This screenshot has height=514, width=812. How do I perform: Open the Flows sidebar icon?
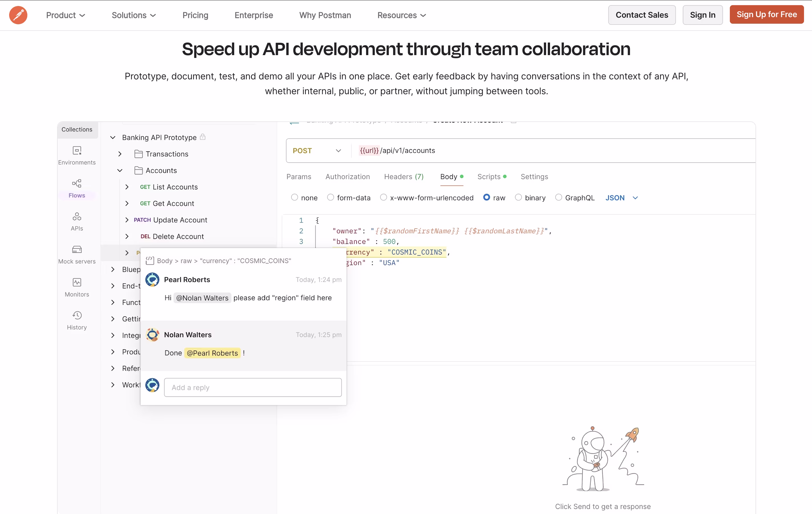[77, 184]
